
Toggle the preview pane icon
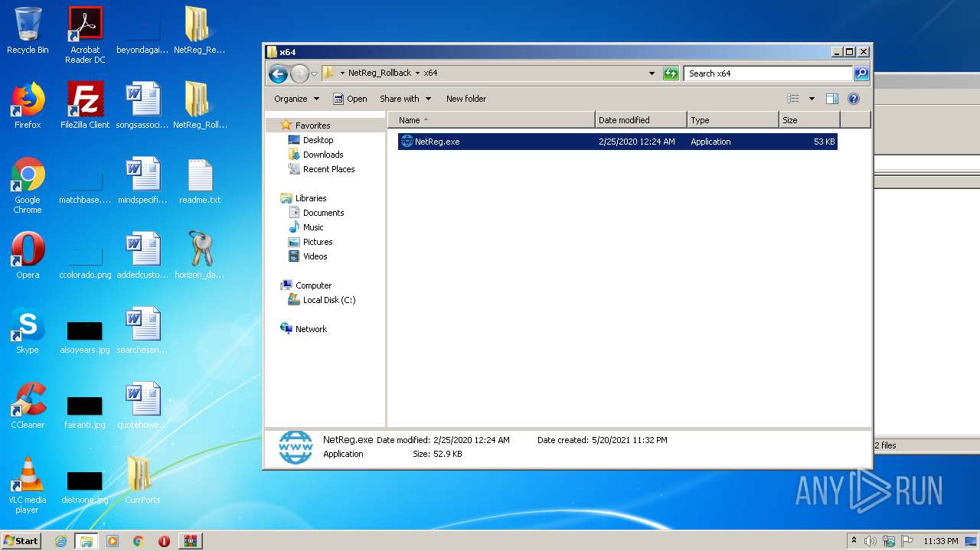(x=832, y=99)
